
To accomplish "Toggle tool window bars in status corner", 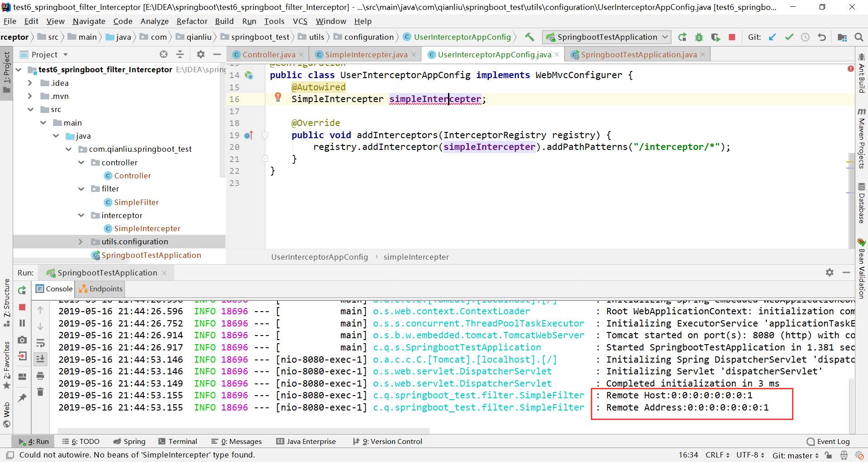I will pos(10,455).
